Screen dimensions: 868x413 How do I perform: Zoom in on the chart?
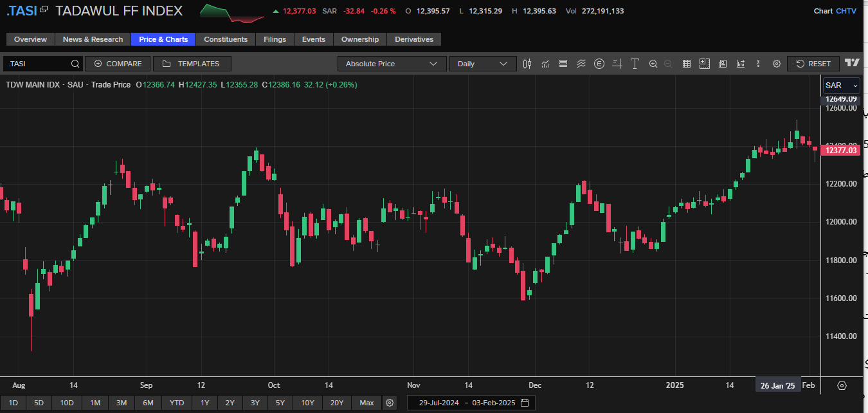click(x=653, y=64)
